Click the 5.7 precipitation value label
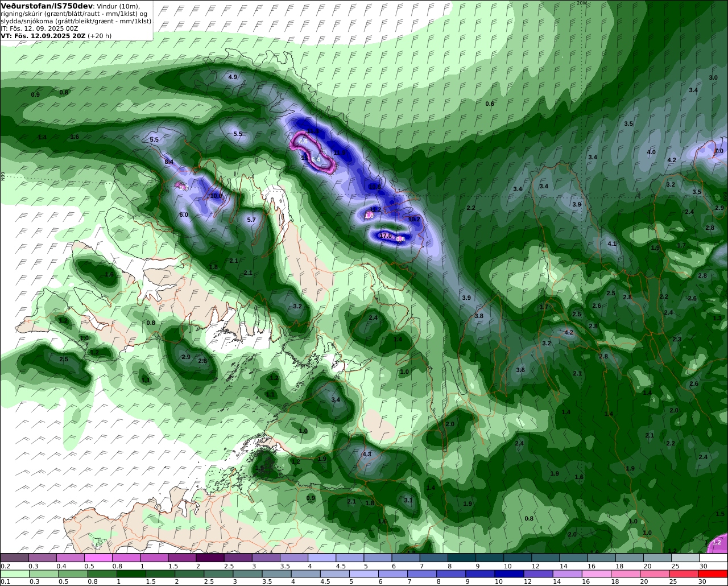Screen dimensions: 728x586 tap(251, 220)
